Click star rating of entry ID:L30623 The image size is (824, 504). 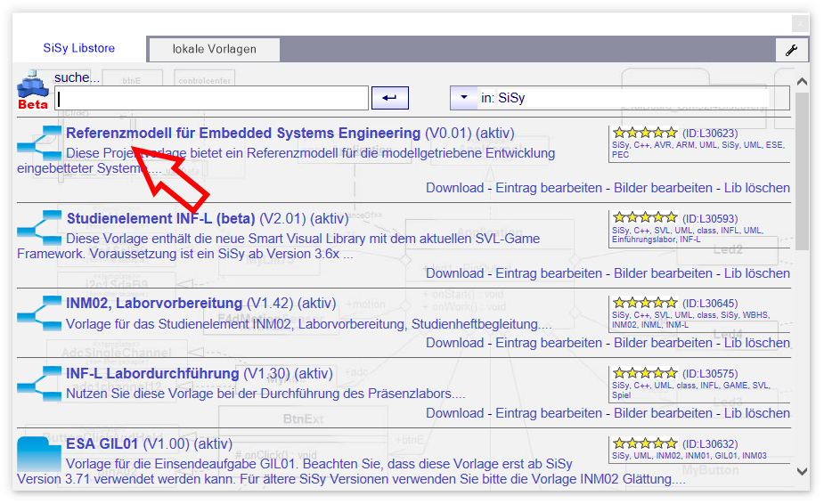(x=645, y=133)
